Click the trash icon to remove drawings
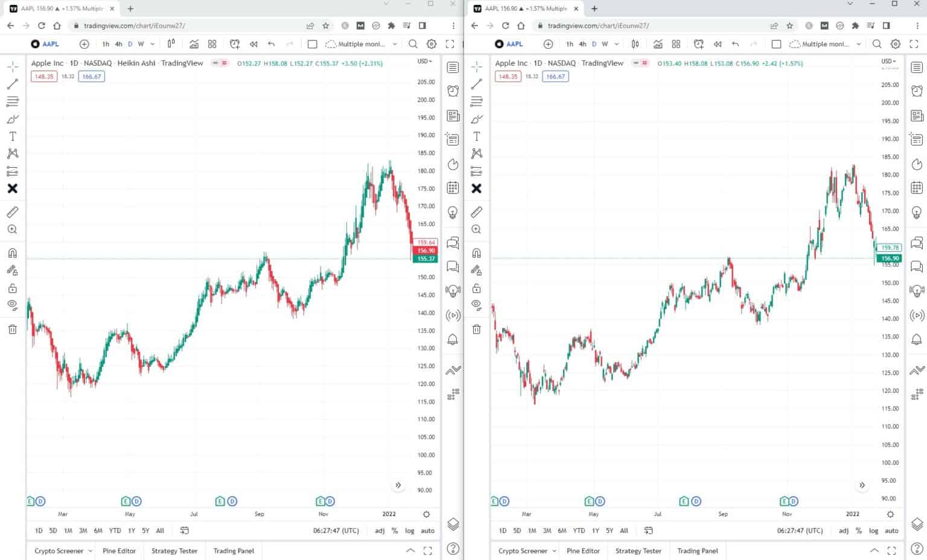This screenshot has width=927, height=560. pos(12,329)
